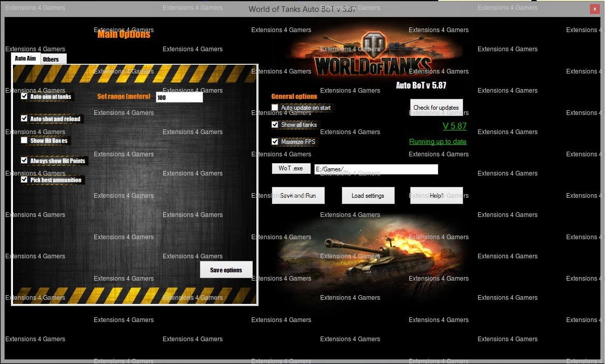The width and height of the screenshot is (605, 364).
Task: Click the Save options button
Action: point(226,270)
